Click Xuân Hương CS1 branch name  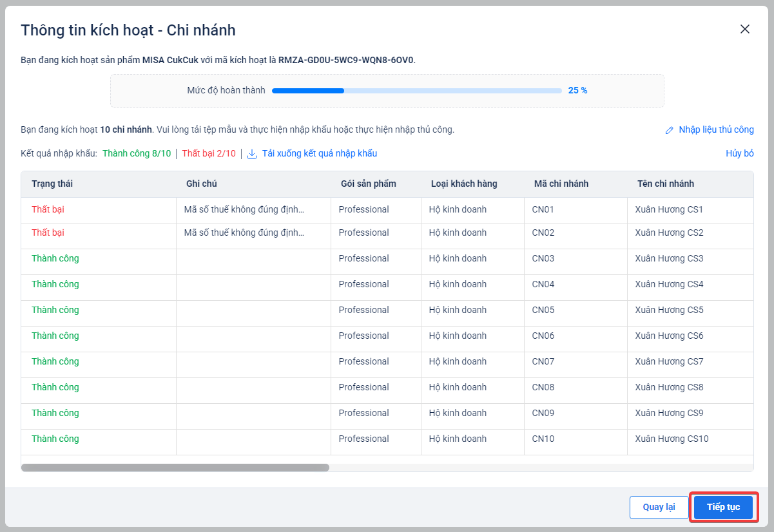[x=669, y=209]
